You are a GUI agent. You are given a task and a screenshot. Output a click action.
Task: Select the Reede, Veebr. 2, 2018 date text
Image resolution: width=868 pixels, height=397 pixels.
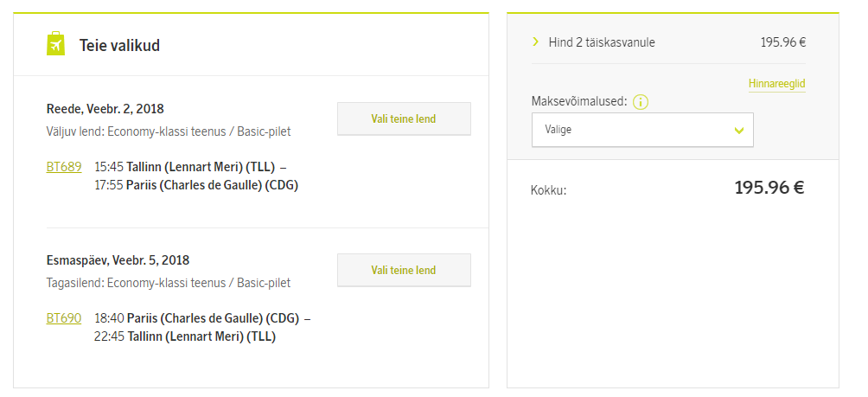point(105,108)
